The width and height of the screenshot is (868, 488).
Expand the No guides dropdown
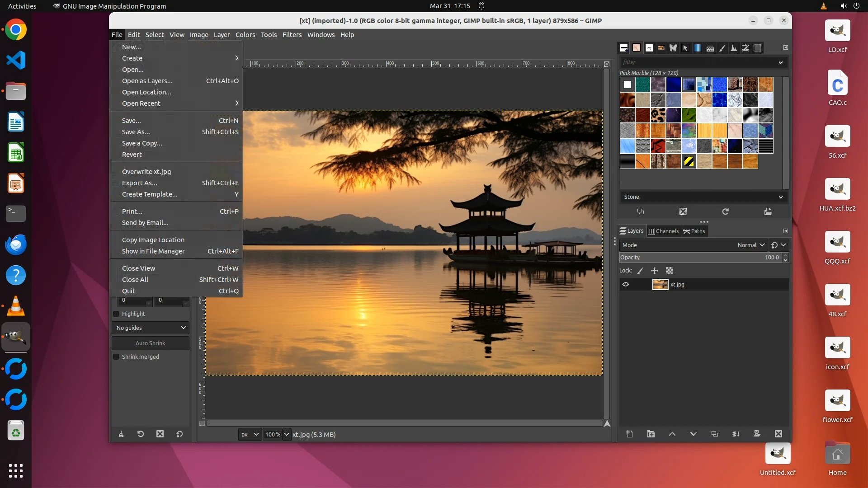(151, 328)
